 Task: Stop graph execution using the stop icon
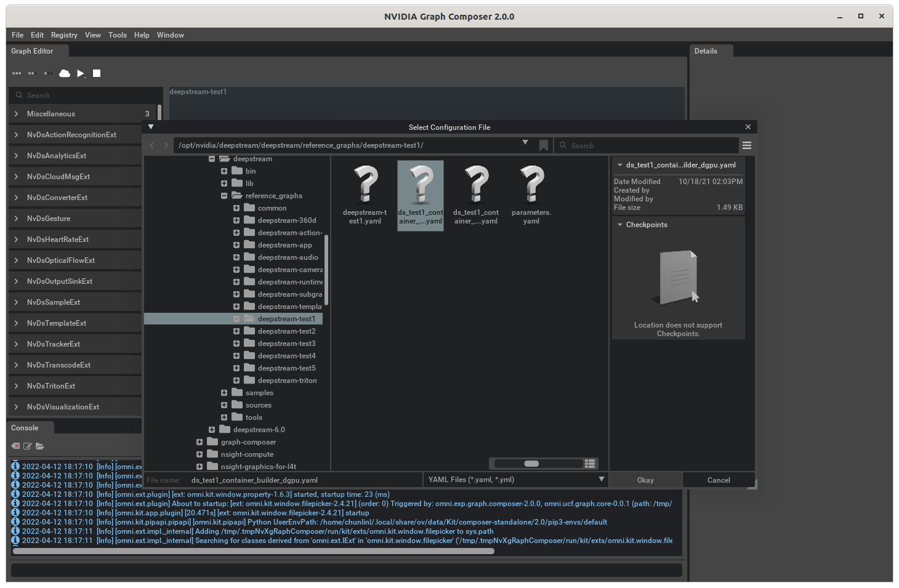(x=96, y=73)
